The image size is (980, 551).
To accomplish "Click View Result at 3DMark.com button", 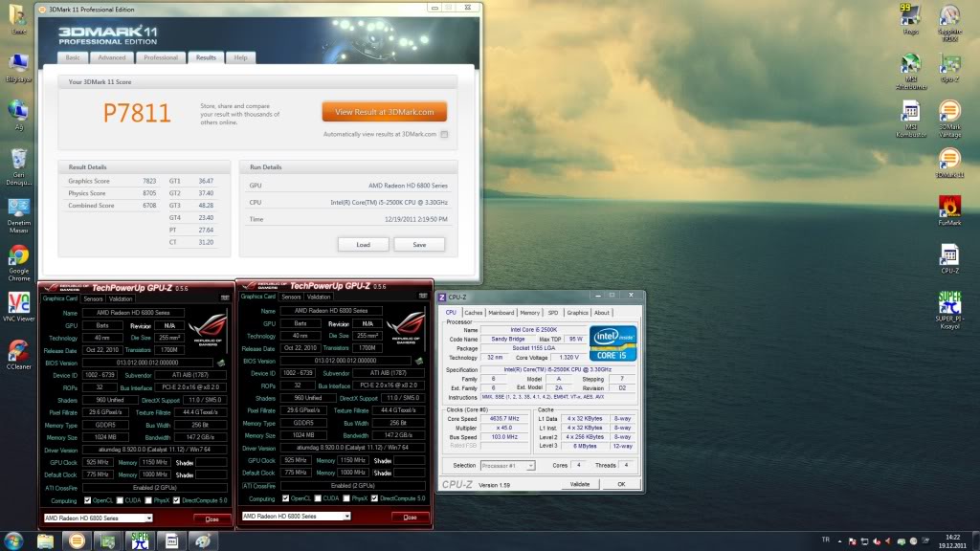I will (384, 112).
